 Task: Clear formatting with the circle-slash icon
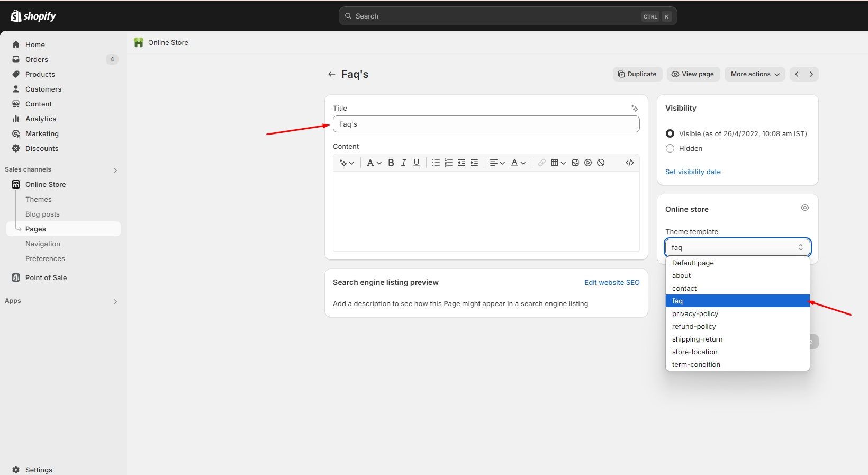601,163
